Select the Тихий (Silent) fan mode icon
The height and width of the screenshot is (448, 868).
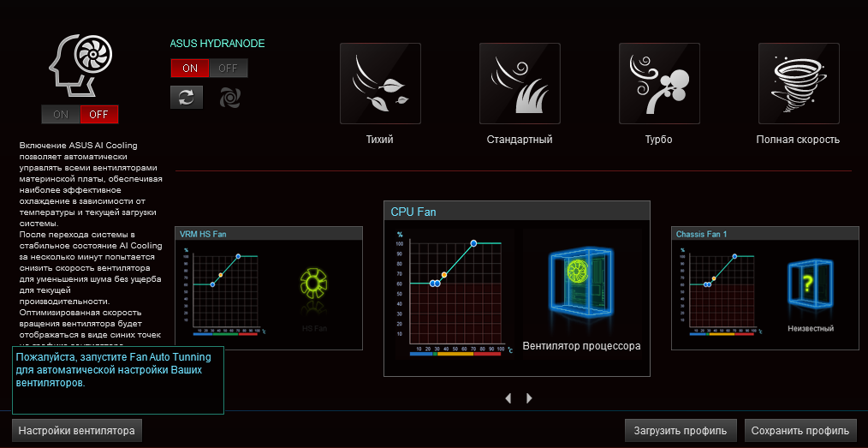tap(380, 83)
